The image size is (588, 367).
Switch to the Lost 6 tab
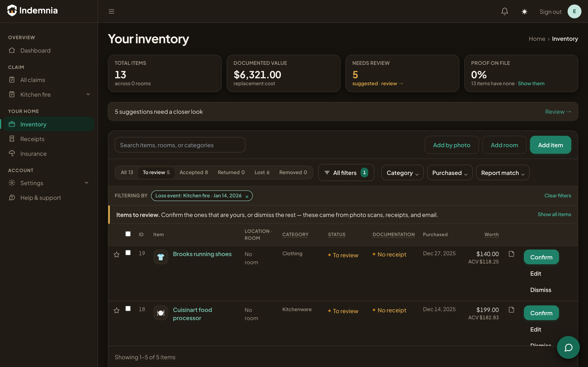click(x=262, y=172)
